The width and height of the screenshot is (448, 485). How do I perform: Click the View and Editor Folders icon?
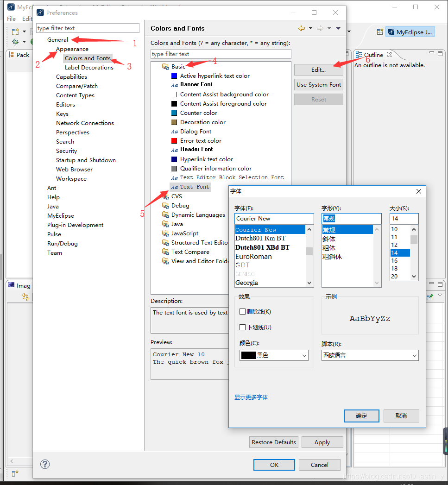coord(165,261)
